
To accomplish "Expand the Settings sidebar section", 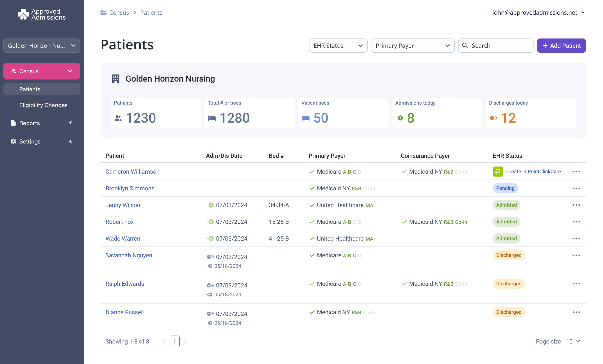I will point(42,141).
